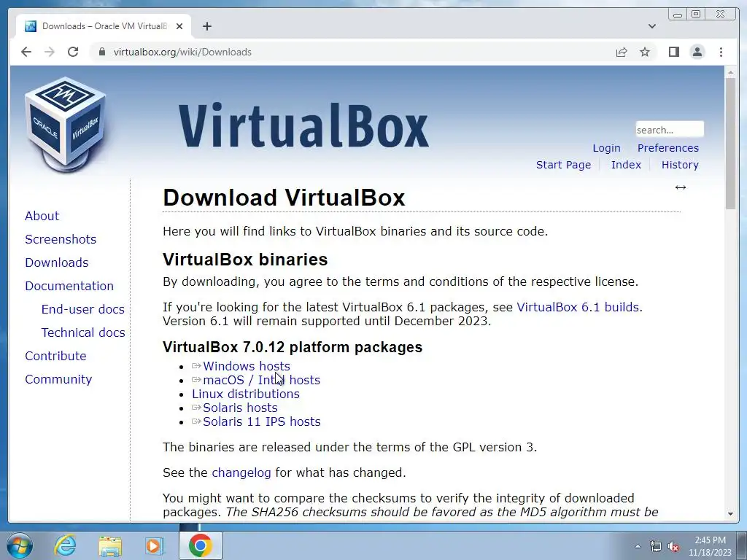
Task: Close the Downloads – Oracle VM VirtualBox tab
Action: click(179, 26)
